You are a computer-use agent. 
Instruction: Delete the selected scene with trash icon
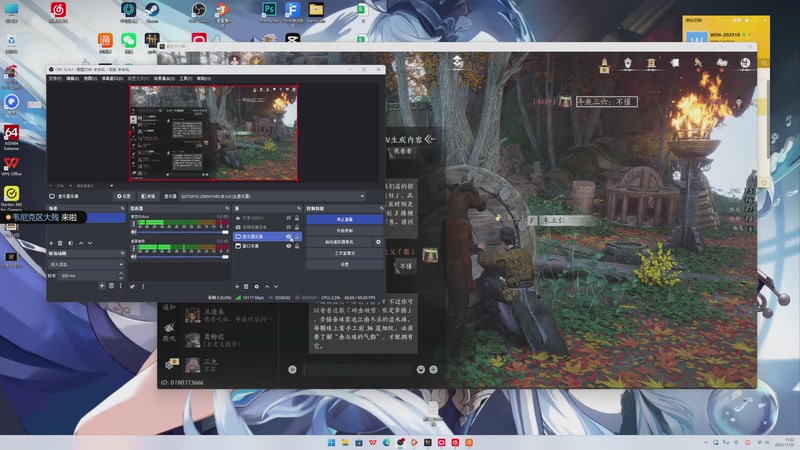(x=60, y=243)
